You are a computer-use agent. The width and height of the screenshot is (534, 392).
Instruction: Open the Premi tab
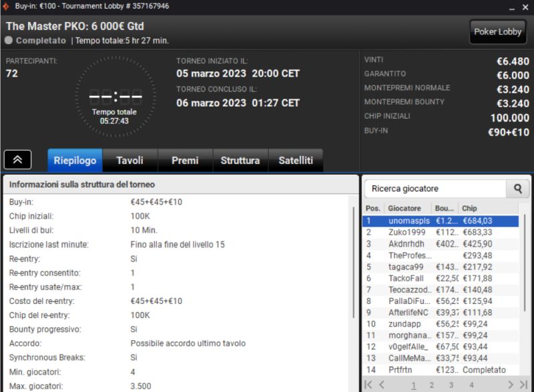[185, 160]
